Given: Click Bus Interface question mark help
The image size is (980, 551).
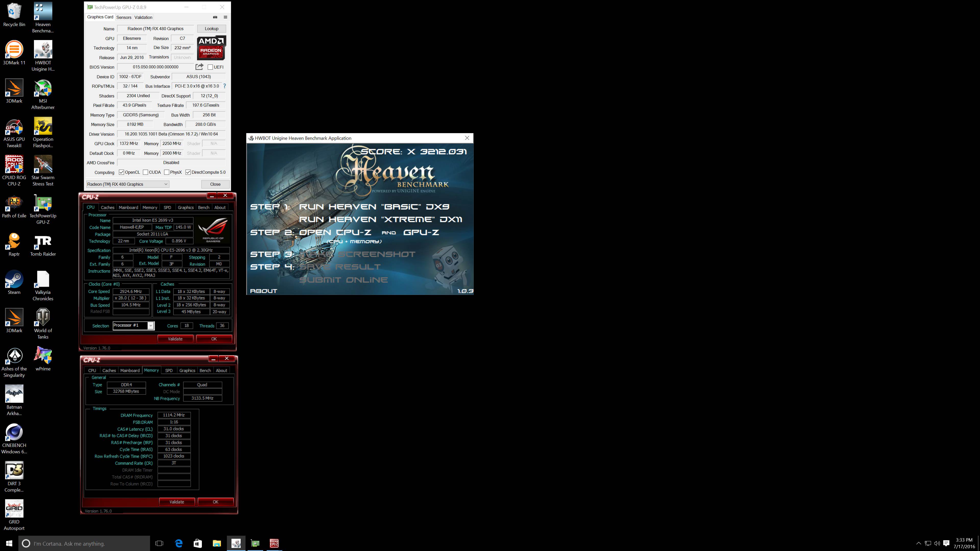Looking at the screenshot, I should 225,86.
